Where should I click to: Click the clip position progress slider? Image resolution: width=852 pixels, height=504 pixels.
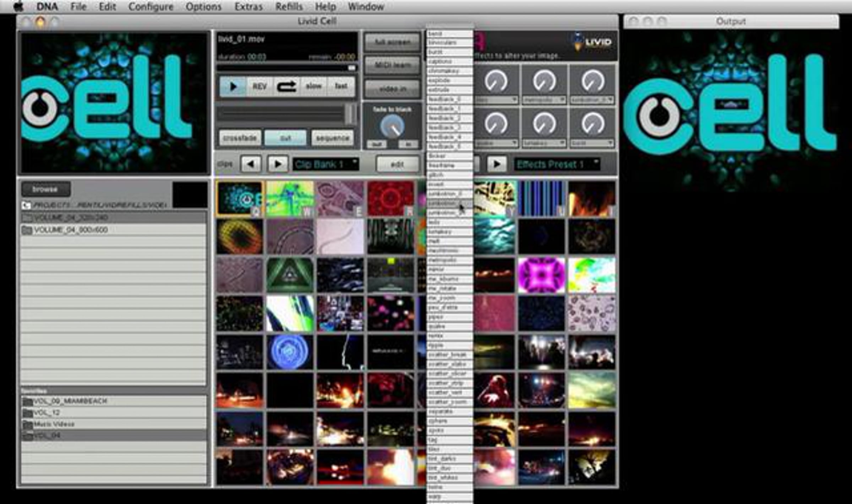(286, 68)
